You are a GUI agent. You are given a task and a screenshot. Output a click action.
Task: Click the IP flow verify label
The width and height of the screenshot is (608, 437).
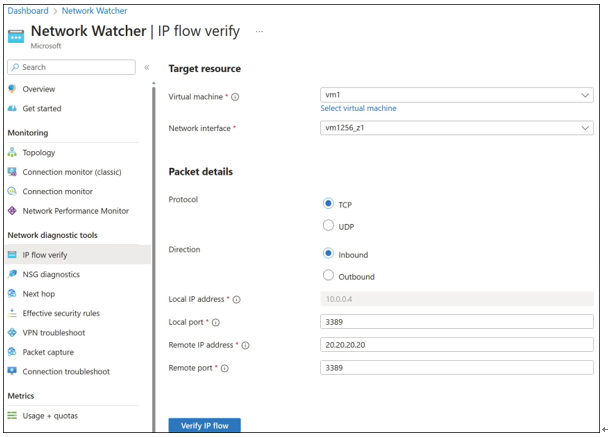coord(45,255)
